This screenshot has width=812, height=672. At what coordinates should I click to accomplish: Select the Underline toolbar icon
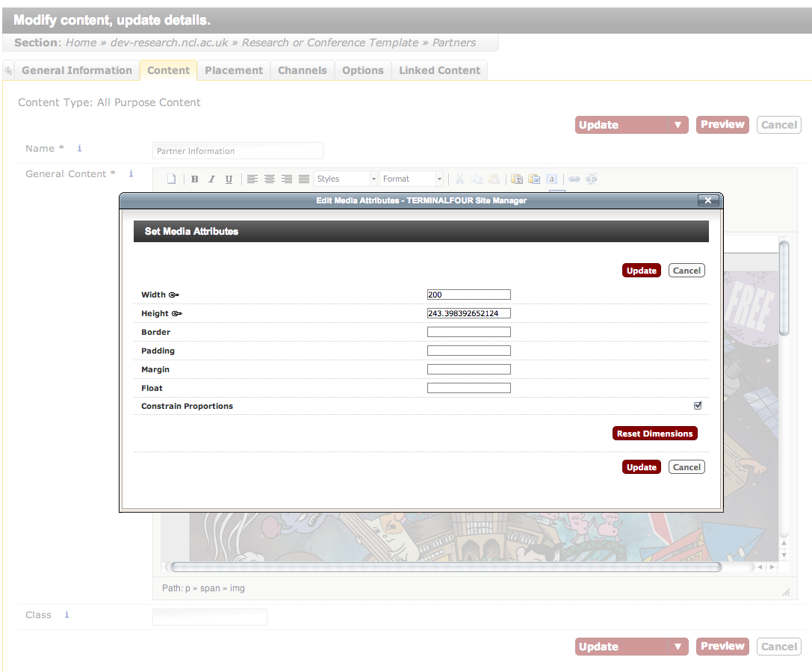[229, 179]
